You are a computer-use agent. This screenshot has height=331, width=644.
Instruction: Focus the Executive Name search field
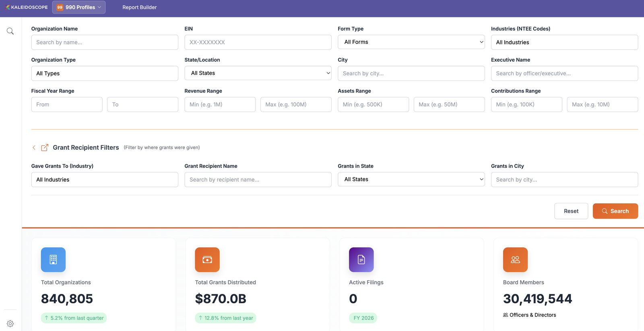564,73
